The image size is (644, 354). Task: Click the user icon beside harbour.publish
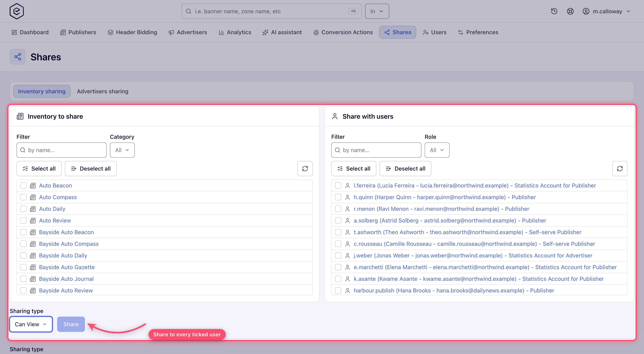tap(347, 291)
